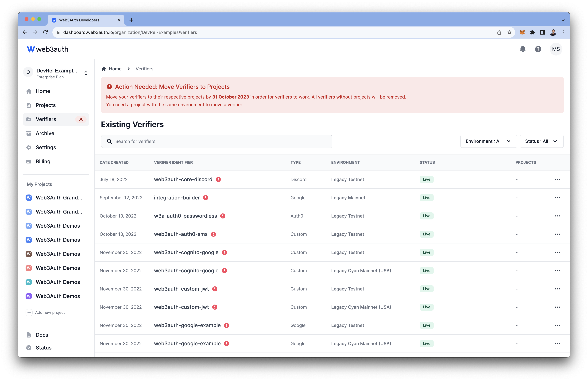Toggle the browser side panel icon
This screenshot has height=381, width=588.
tap(542, 32)
